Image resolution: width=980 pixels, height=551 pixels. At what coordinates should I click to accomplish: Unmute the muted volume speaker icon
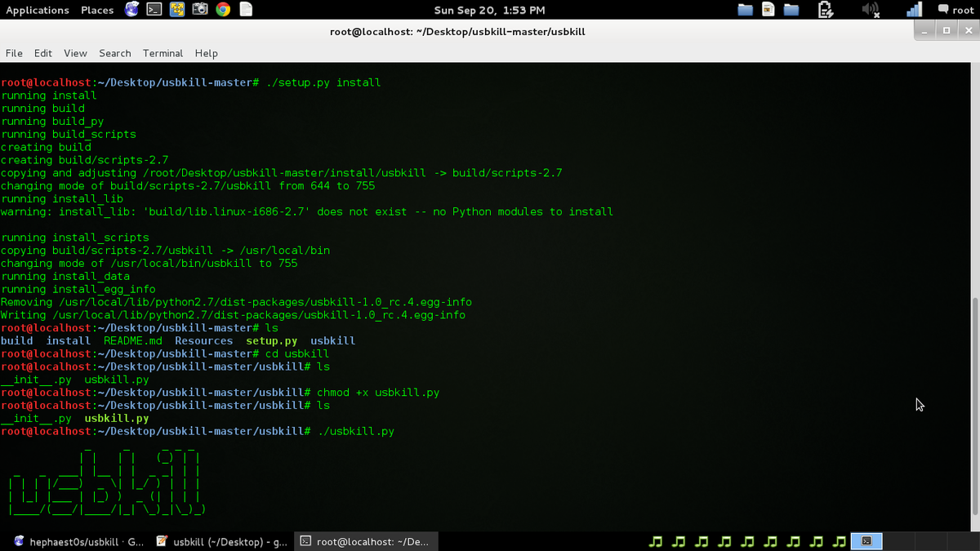click(871, 10)
